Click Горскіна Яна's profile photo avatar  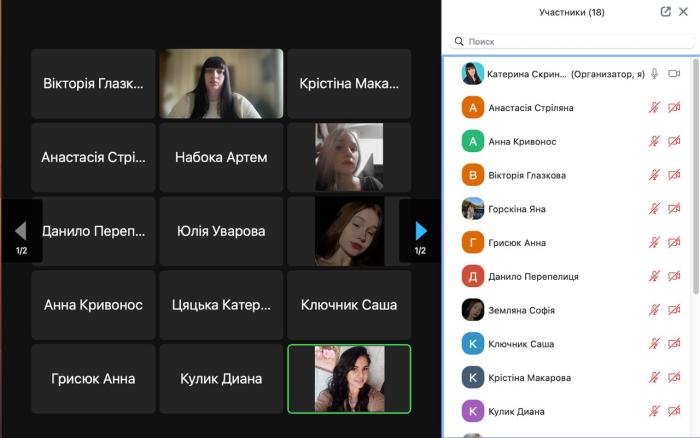coord(473,209)
